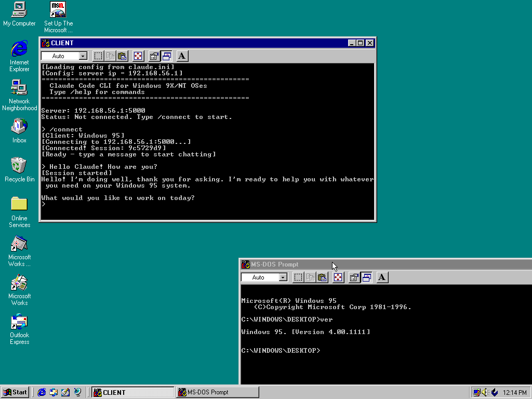Activate the Full Screen icon in the CLIENT toolbar
Screen dimensions: 532x399
[x=138, y=56]
